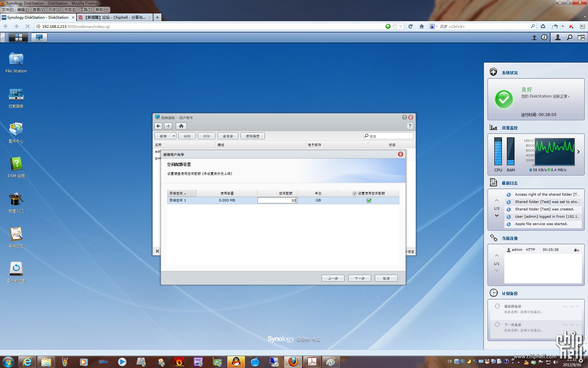Click the DSM information icon

(x=544, y=37)
